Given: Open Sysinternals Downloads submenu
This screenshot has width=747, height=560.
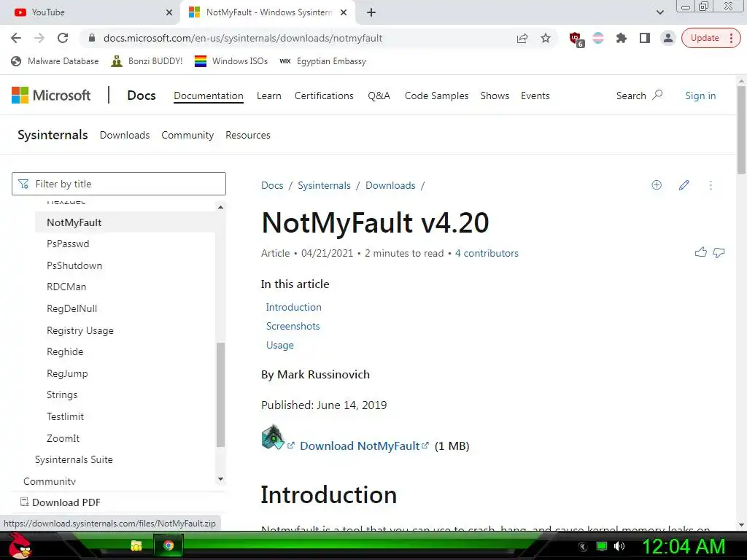Looking at the screenshot, I should coord(124,135).
